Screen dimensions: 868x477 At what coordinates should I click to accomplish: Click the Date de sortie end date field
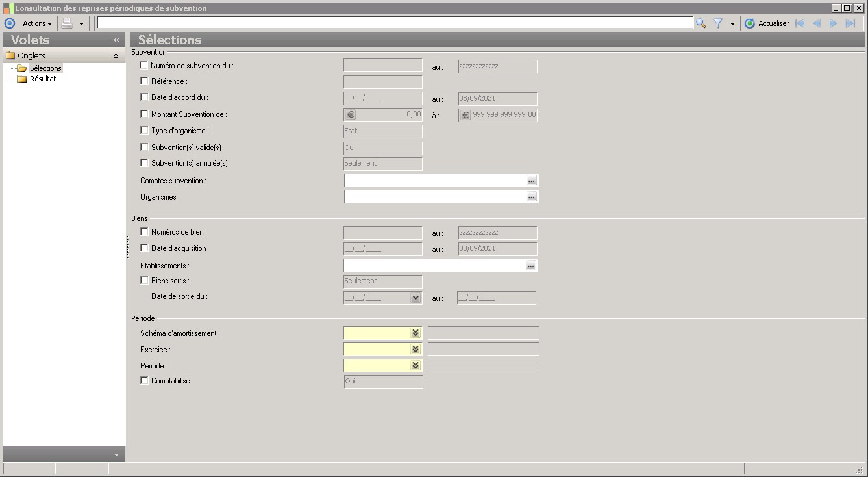(x=497, y=298)
